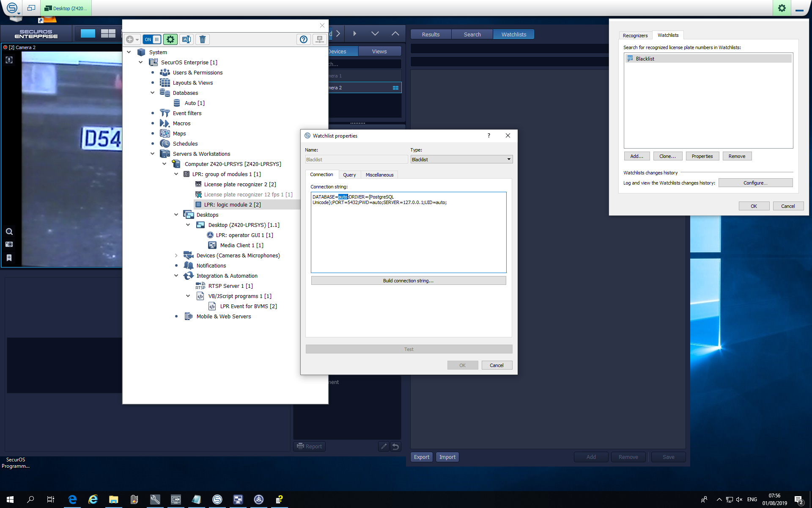The width and height of the screenshot is (812, 508).
Task: Switch to the Query tab
Action: point(349,175)
